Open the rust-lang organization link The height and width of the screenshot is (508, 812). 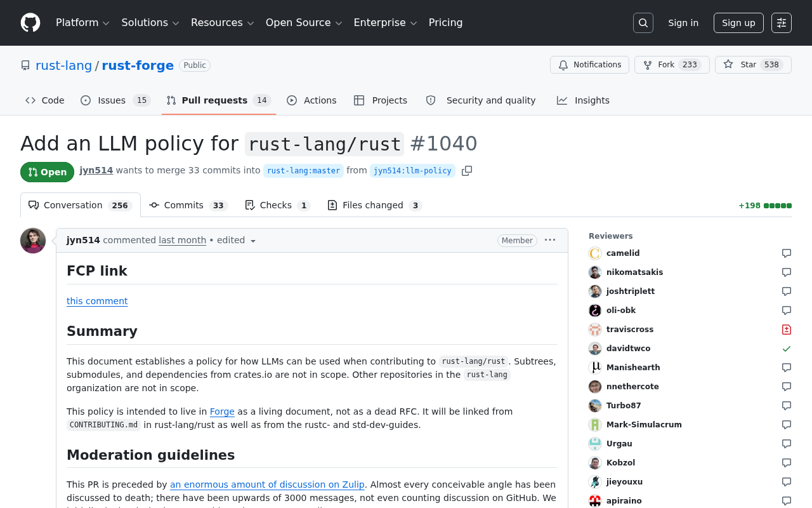click(x=64, y=65)
